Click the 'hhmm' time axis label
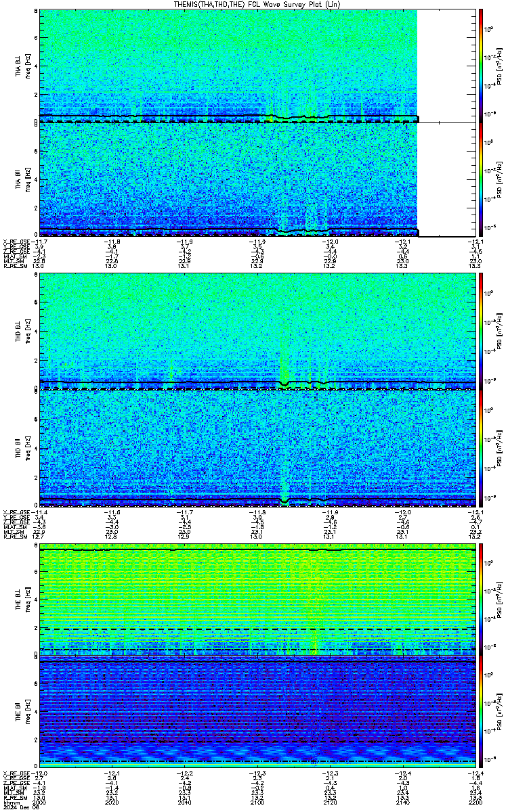The height and width of the screenshot is (812, 508). coord(10,801)
